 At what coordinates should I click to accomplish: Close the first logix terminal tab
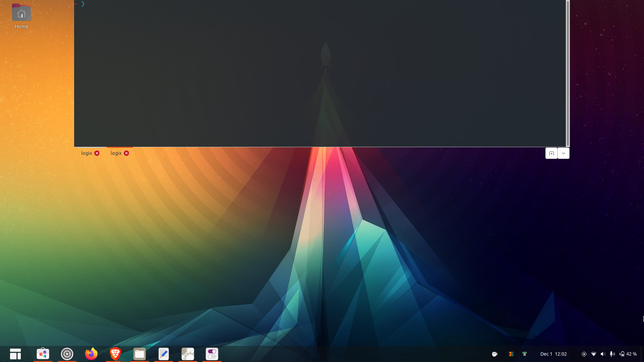[x=97, y=153]
